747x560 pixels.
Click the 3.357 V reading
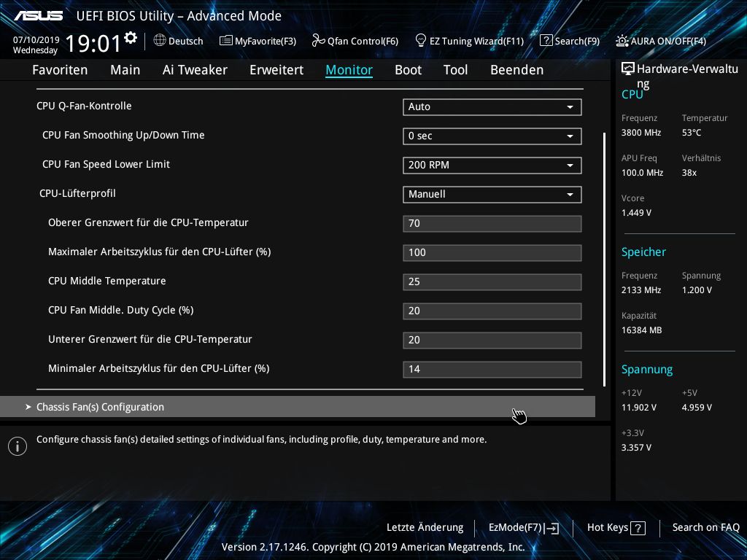(x=636, y=448)
